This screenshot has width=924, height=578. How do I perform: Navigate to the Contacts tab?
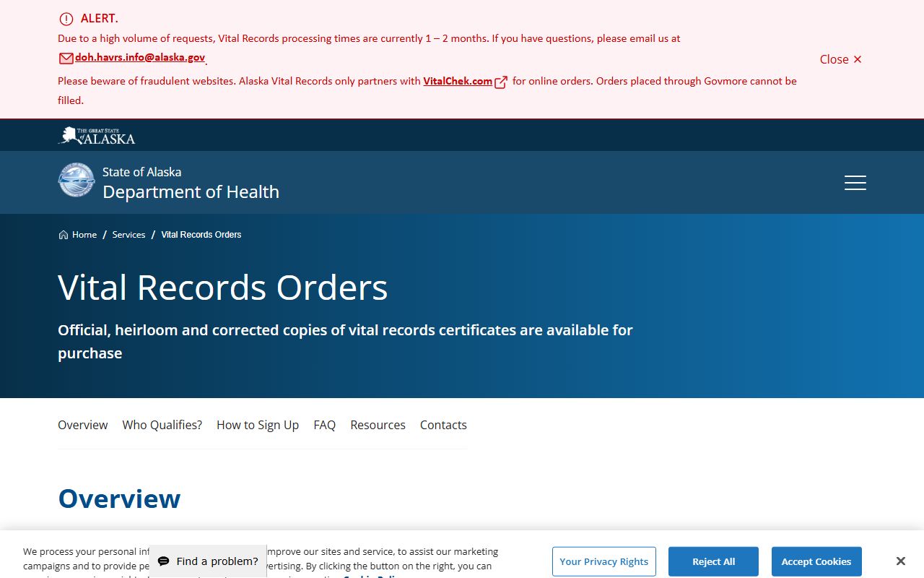coord(443,425)
